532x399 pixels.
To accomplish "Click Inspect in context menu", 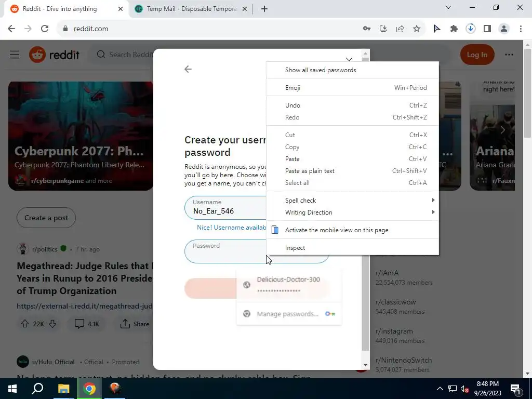I will pos(353,248).
